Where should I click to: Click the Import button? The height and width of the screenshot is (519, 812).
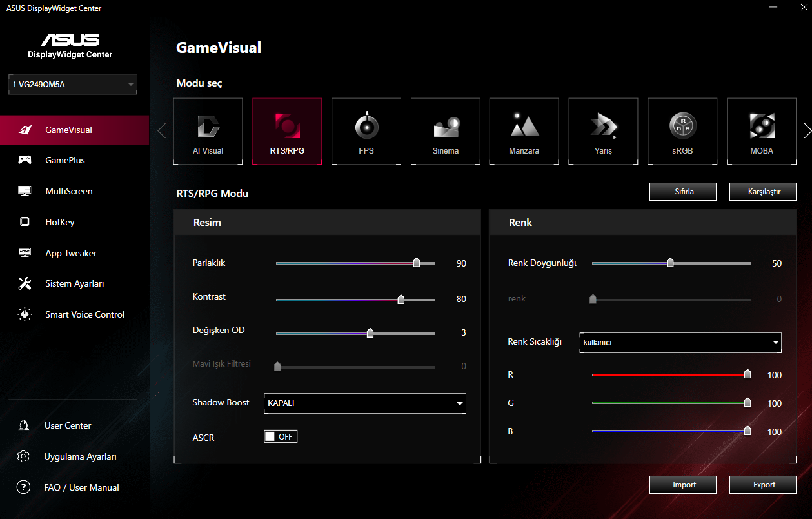click(683, 485)
